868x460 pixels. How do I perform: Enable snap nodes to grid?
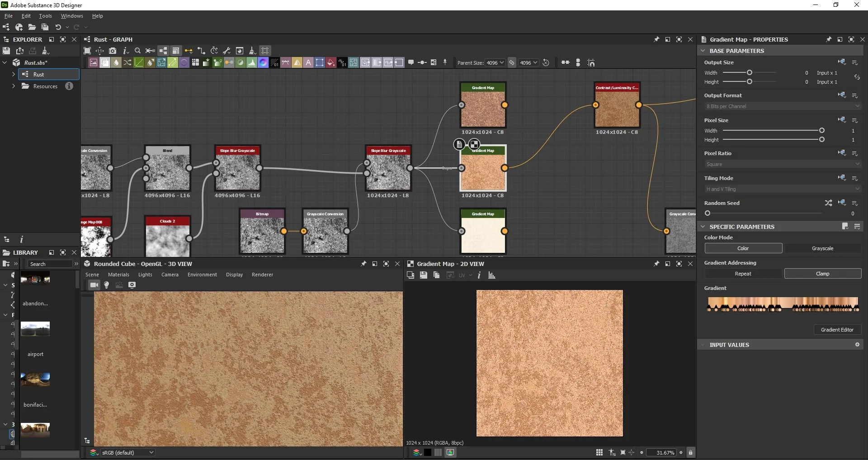(591, 62)
